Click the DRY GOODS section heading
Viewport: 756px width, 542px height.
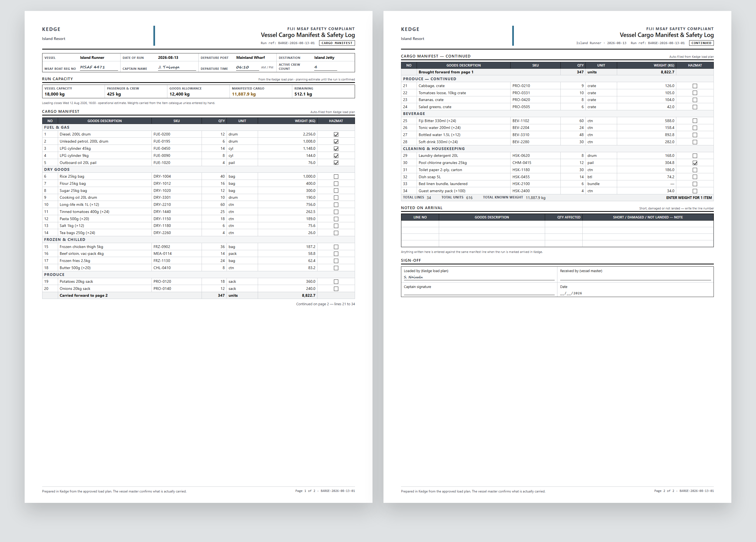click(57, 169)
